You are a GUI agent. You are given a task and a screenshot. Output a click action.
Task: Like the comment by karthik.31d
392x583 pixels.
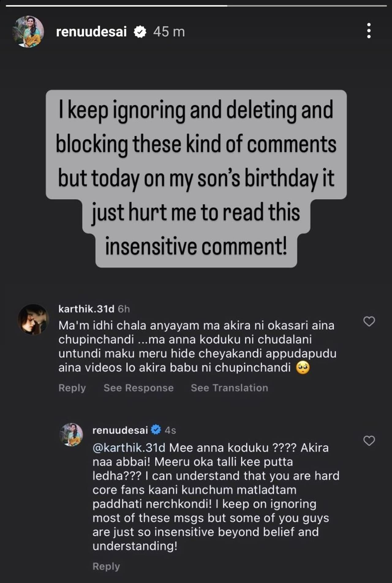click(369, 322)
